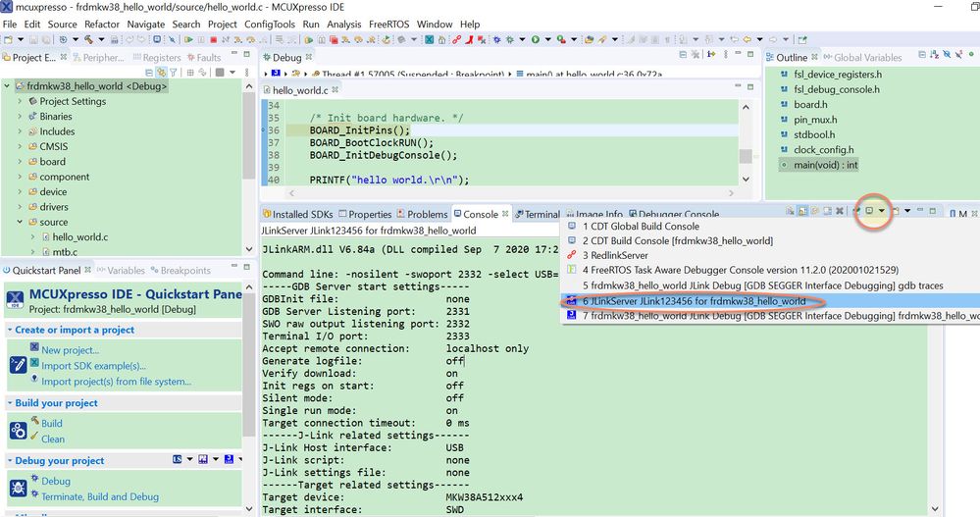Close the hello_world.c editor tab

335,89
